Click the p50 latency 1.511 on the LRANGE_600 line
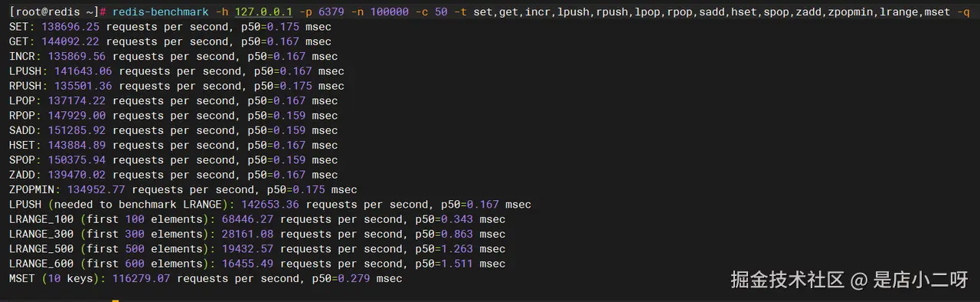This screenshot has height=302, width=980. 457,264
